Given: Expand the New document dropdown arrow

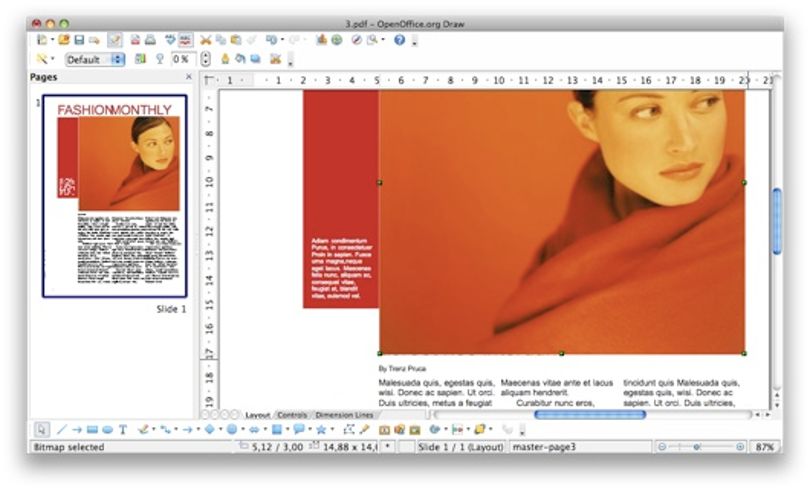Looking at the screenshot, I should click(x=53, y=40).
